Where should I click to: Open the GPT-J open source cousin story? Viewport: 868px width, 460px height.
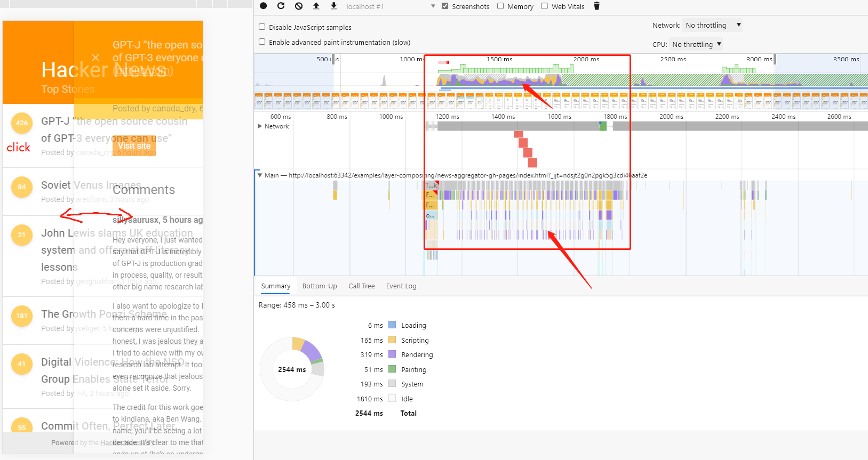click(x=114, y=130)
